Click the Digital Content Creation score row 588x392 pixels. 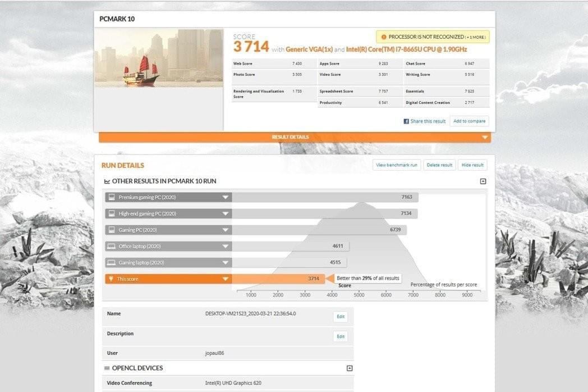[x=447, y=103]
